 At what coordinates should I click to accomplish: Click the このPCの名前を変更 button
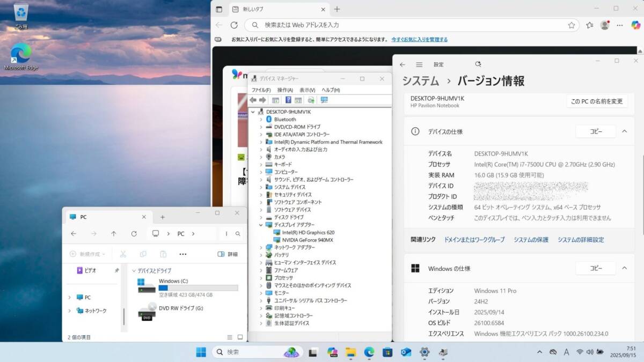pos(596,101)
